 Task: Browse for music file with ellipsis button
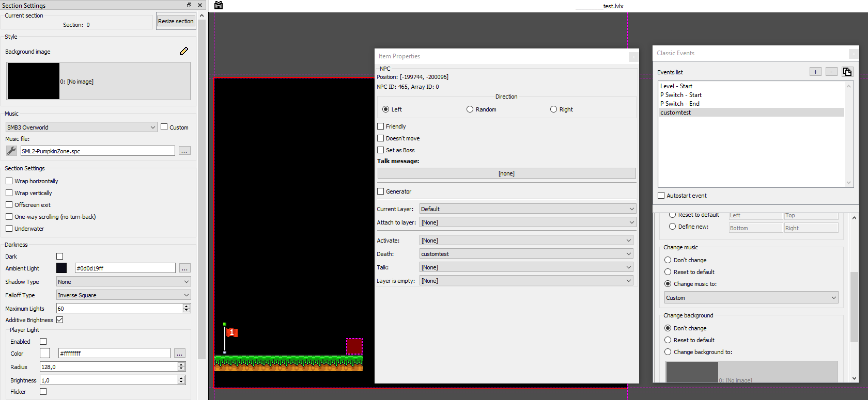coord(184,151)
